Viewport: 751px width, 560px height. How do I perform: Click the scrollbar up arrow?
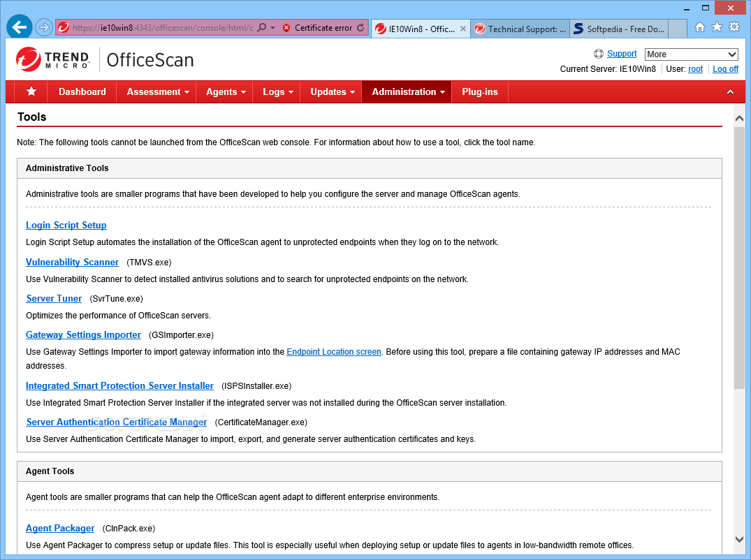pyautogui.click(x=739, y=118)
